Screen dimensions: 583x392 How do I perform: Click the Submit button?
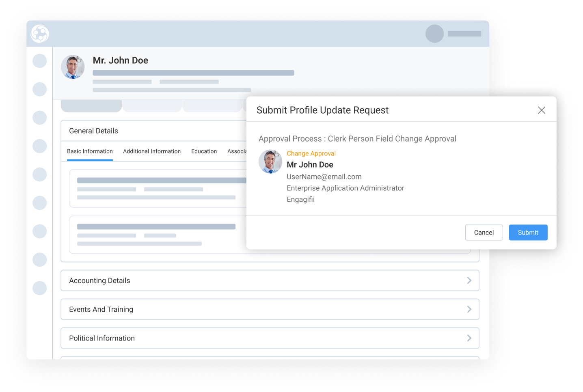528,233
